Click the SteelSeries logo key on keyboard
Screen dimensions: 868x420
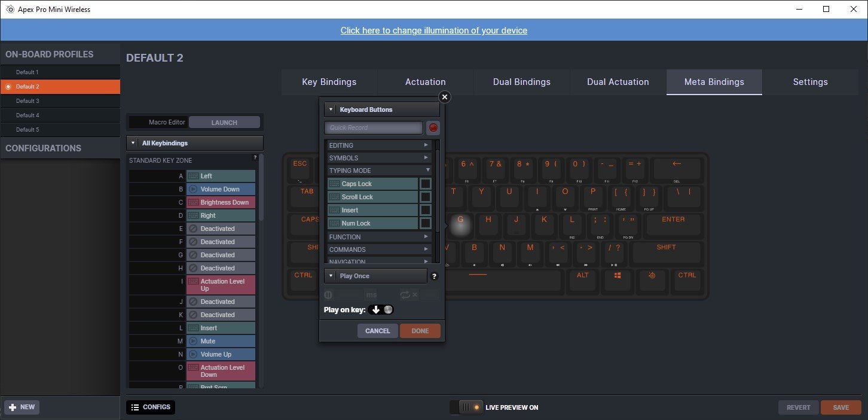click(652, 275)
